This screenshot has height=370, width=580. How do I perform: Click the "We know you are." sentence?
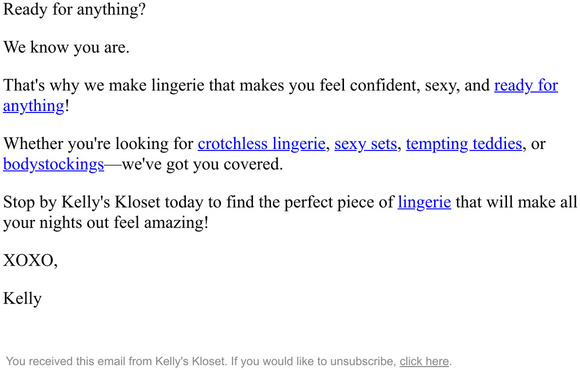click(x=66, y=47)
